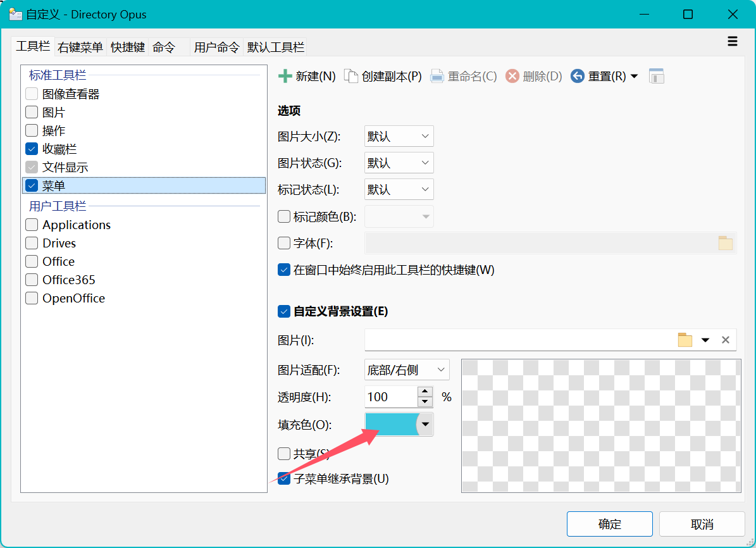Click the blue 重置(R) reset arrow icon
The width and height of the screenshot is (756, 548).
(578, 76)
